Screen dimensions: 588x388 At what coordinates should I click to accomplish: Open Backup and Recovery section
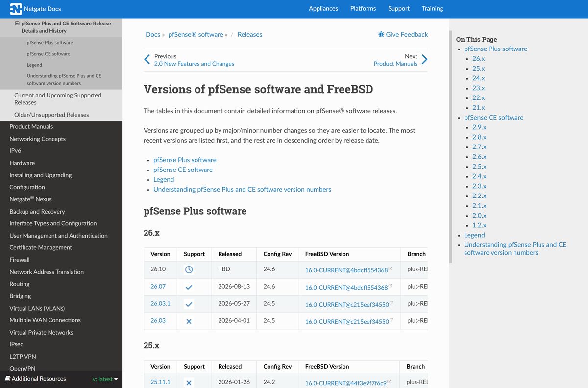[37, 211]
